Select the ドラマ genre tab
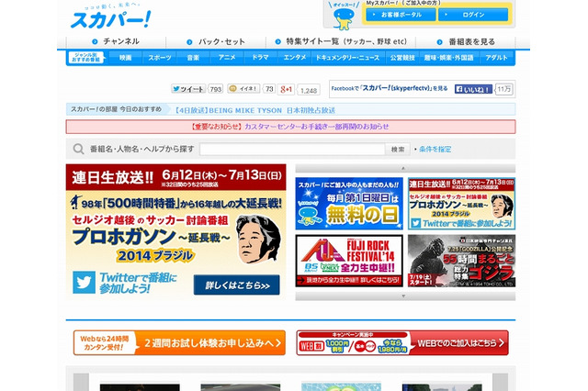 [x=260, y=58]
